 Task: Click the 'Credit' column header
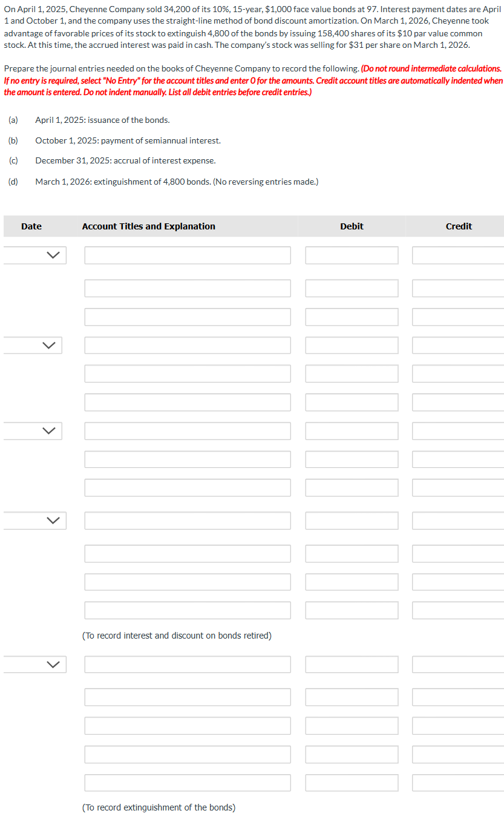459,226
